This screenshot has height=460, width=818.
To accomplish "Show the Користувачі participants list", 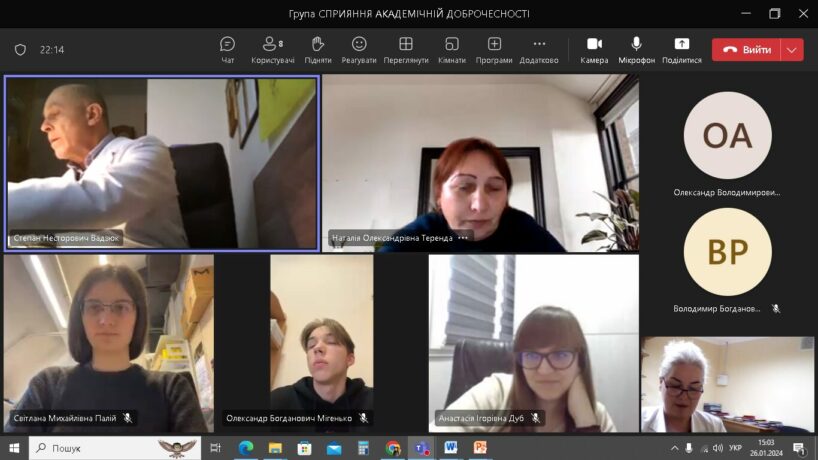I will pos(272,49).
